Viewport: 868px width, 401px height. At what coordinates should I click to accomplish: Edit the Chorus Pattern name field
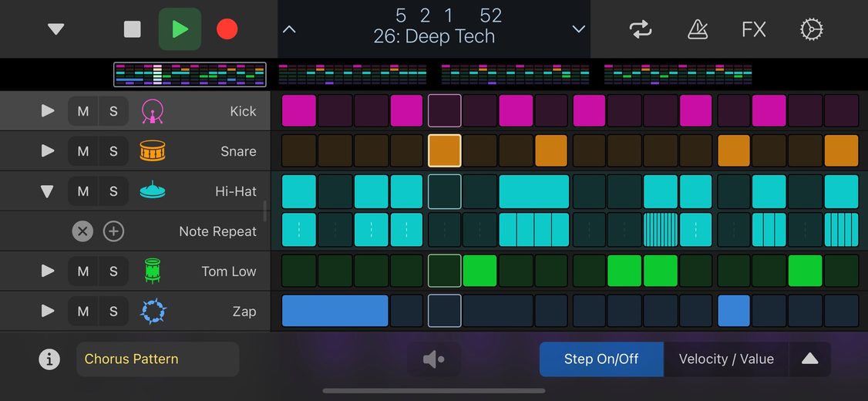pyautogui.click(x=158, y=359)
